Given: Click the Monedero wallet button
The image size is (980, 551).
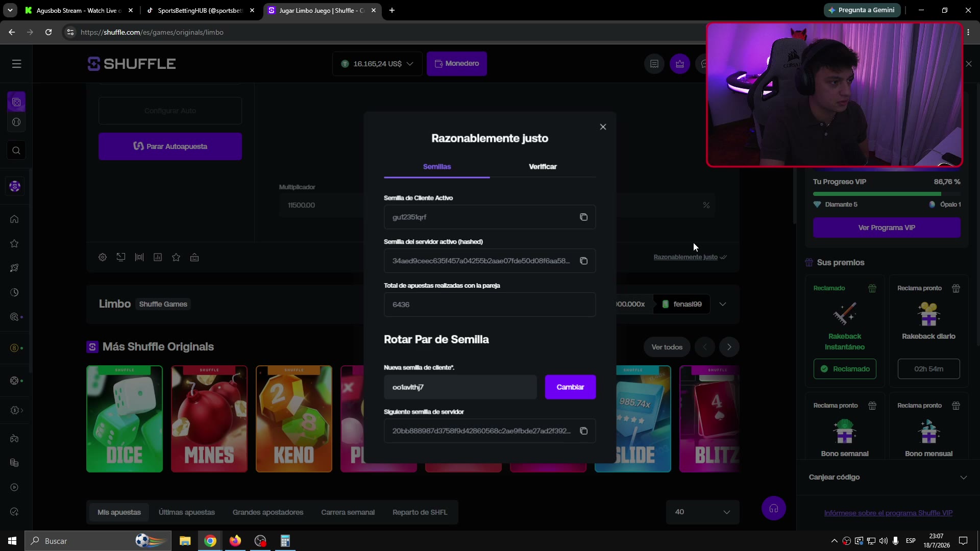Looking at the screenshot, I should (x=457, y=64).
